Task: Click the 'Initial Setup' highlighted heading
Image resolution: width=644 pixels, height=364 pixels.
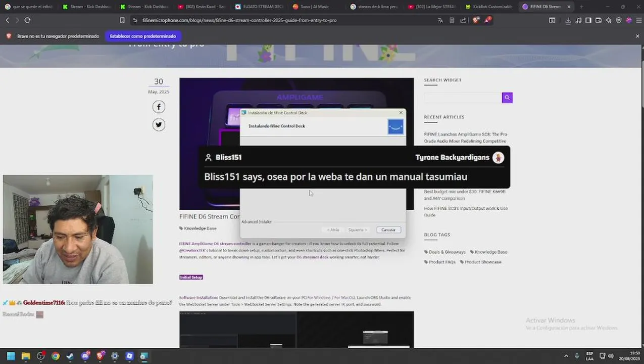Action: point(191,277)
